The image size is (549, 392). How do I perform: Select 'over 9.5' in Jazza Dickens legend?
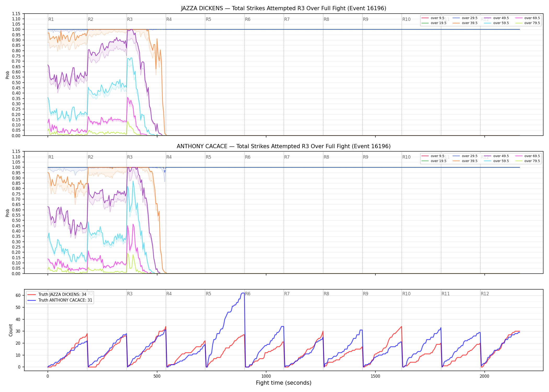point(437,18)
